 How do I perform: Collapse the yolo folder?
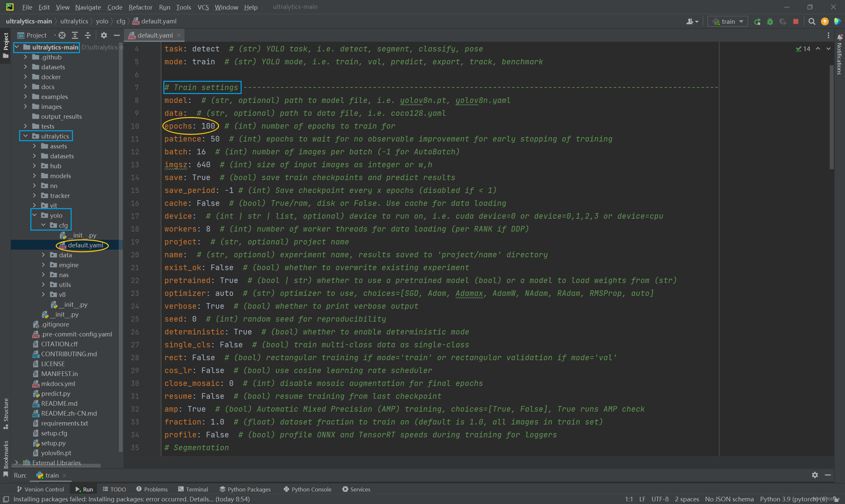[x=34, y=215]
